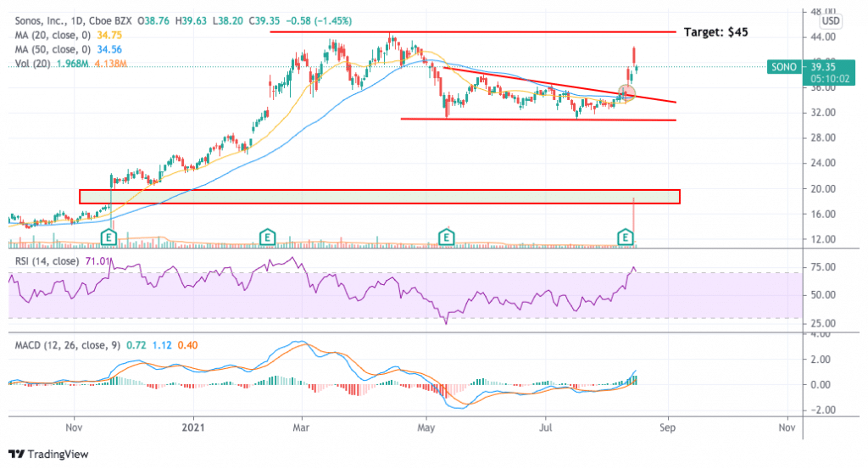Click the 05:10:02 countdown label
This screenshot has height=469, width=868.
click(x=829, y=79)
